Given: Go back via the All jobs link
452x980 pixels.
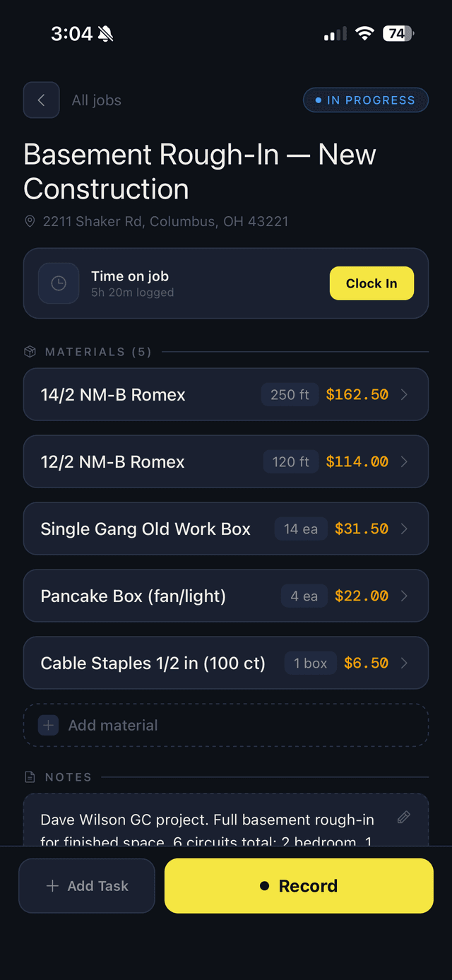Looking at the screenshot, I should (x=96, y=100).
